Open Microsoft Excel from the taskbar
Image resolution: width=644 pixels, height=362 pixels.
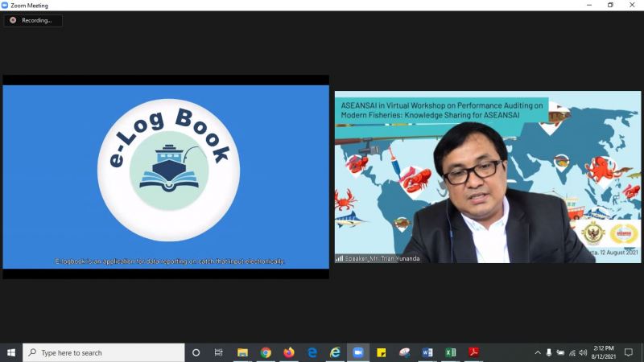point(451,352)
